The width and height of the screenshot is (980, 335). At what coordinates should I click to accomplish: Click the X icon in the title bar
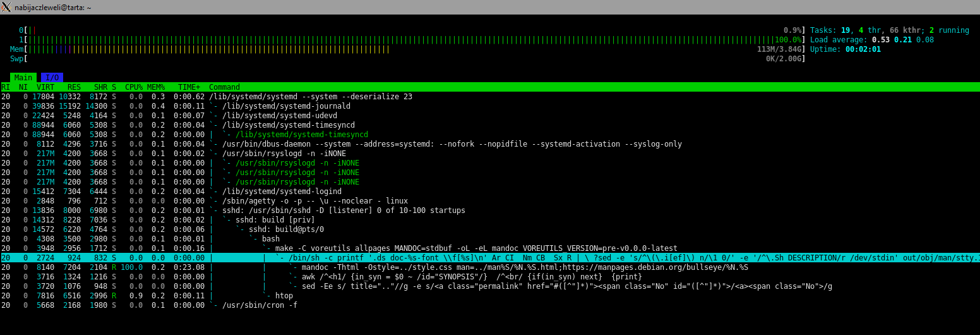[x=6, y=6]
